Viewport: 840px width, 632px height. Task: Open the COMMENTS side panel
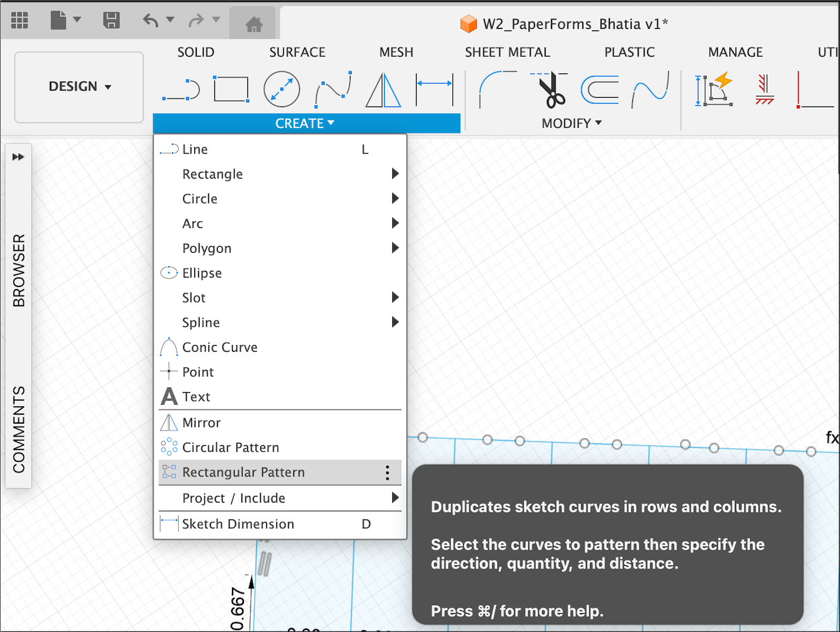coord(19,429)
